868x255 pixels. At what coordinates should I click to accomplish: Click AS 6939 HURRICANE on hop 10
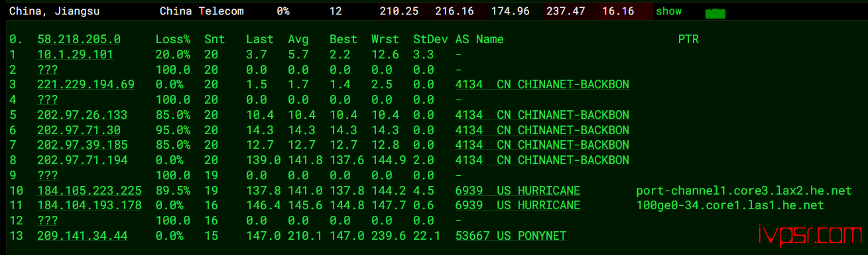(x=518, y=191)
